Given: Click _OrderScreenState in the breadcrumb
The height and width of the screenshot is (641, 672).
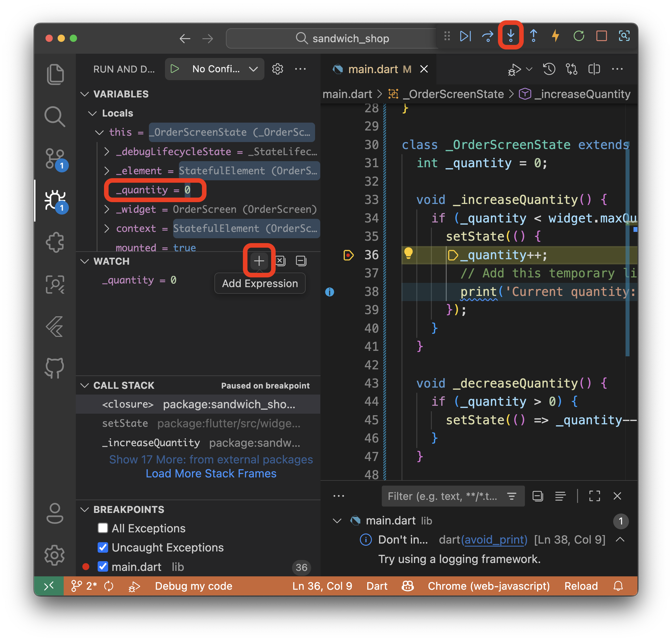Looking at the screenshot, I should click(453, 94).
